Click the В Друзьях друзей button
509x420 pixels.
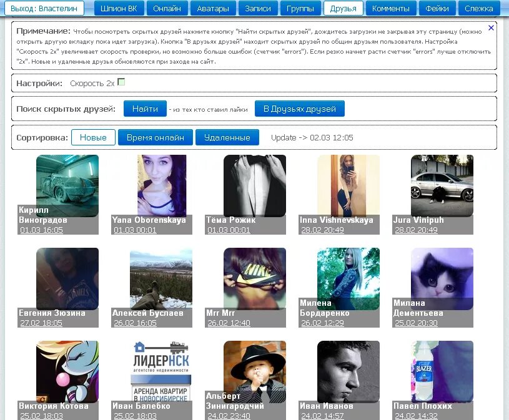pos(300,109)
